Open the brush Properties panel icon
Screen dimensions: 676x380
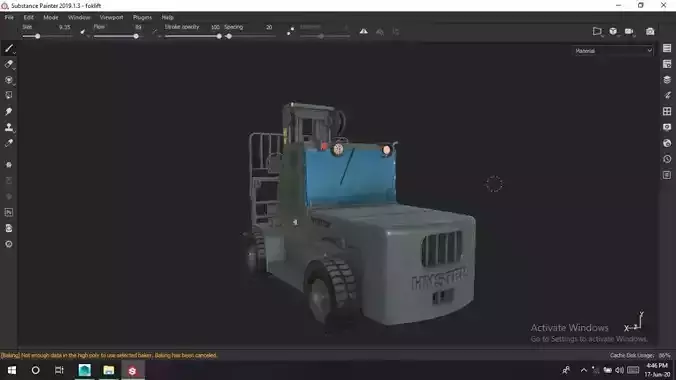tap(667, 95)
